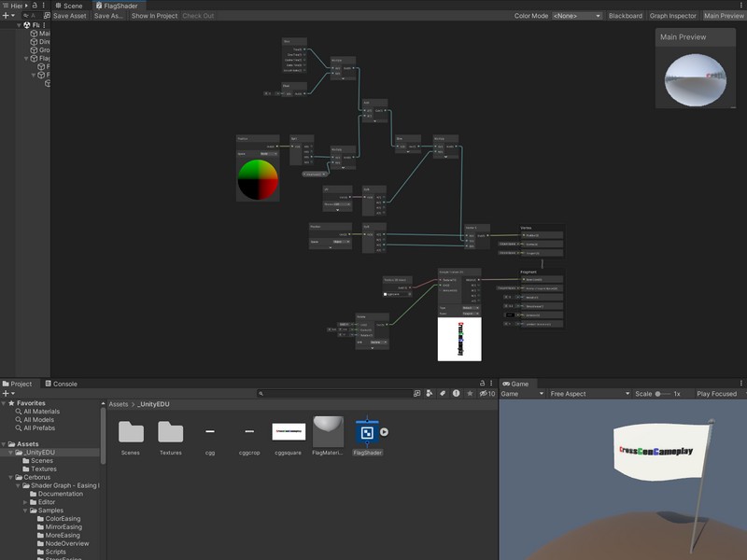Image resolution: width=747 pixels, height=560 pixels.
Task: Click Show In Project button
Action: pyautogui.click(x=153, y=16)
